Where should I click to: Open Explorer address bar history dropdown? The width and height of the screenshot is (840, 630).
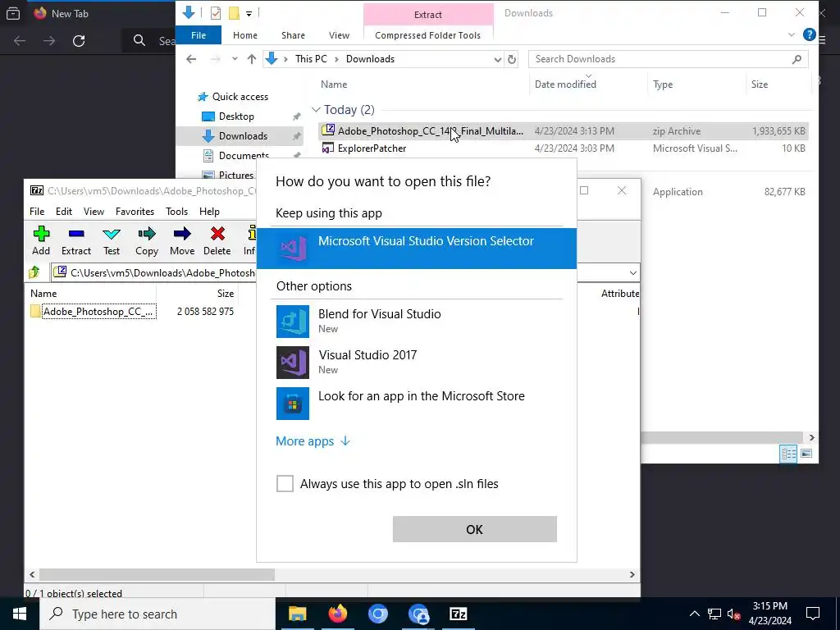click(498, 59)
